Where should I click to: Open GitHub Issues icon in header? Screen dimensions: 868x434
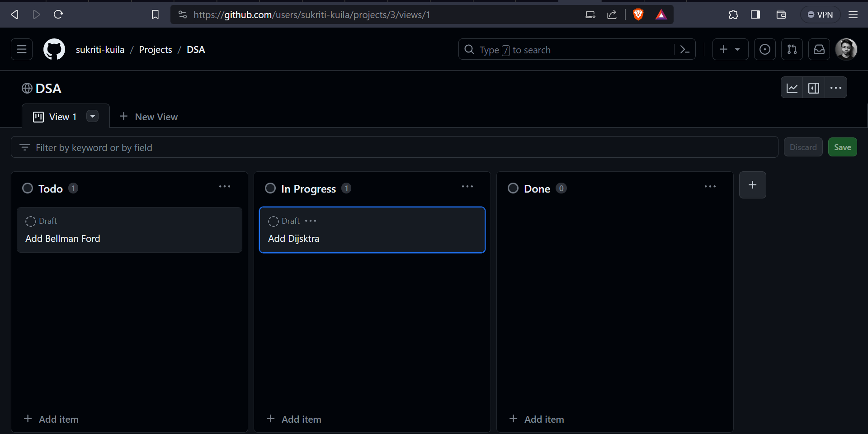(765, 49)
